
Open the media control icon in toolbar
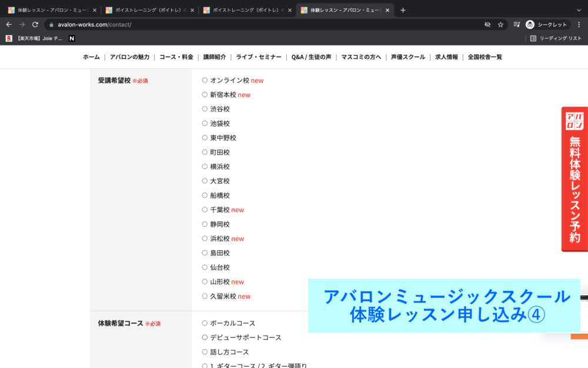click(517, 24)
